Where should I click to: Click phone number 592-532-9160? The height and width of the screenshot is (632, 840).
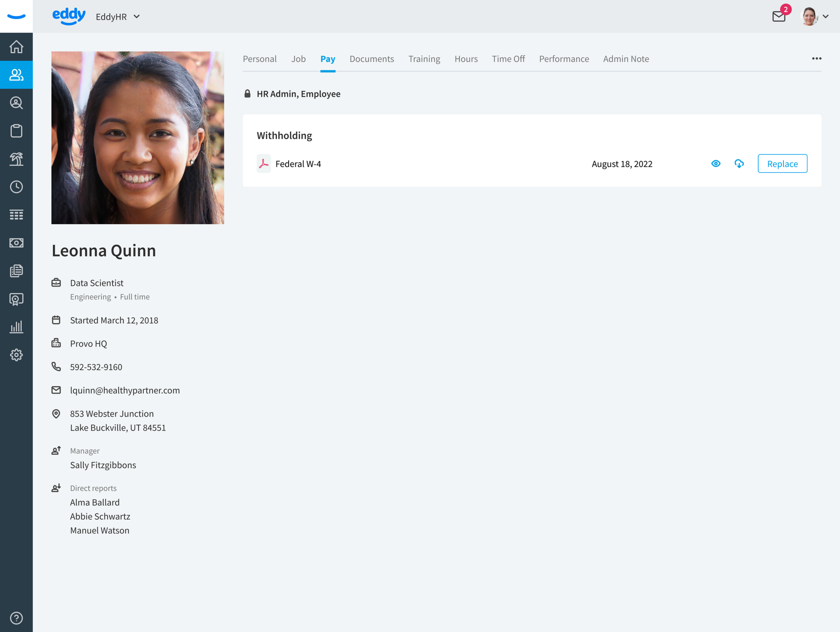pyautogui.click(x=96, y=367)
